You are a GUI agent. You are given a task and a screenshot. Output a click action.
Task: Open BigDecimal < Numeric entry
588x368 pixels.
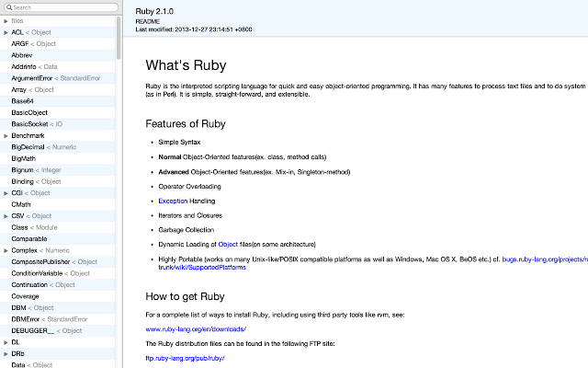(x=57, y=147)
